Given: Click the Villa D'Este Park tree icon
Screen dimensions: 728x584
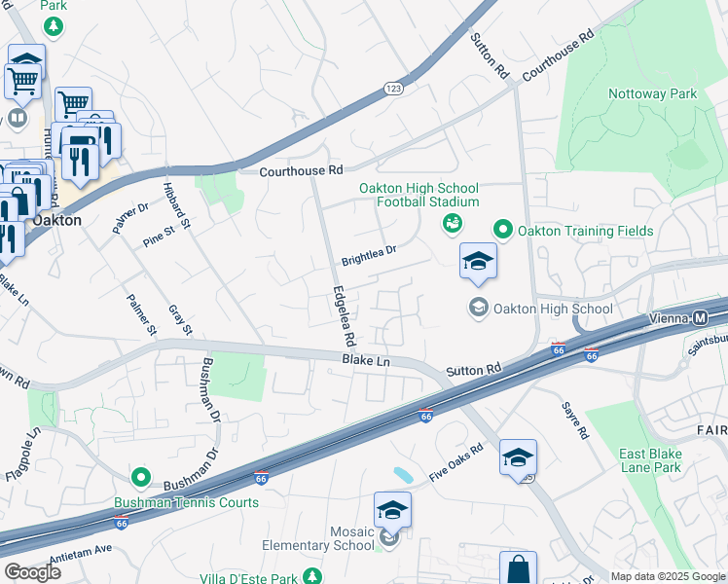Looking at the screenshot, I should pyautogui.click(x=312, y=575).
